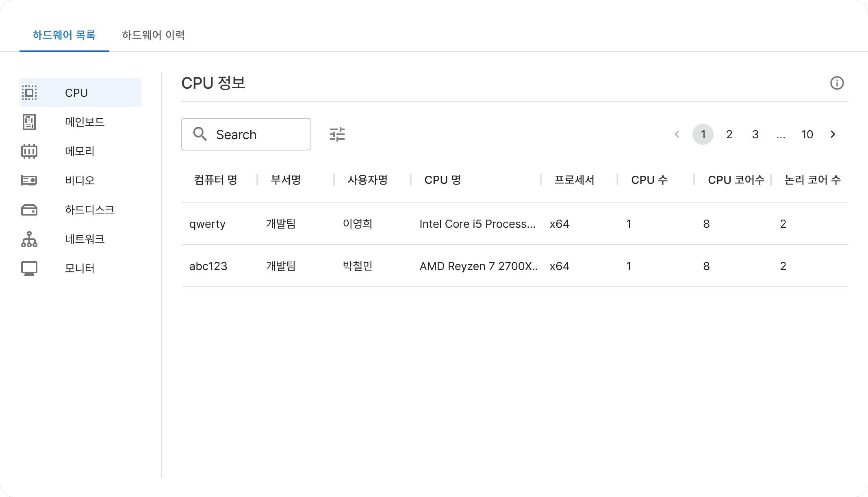Click the previous page arrow
This screenshot has width=868, height=497.
[x=677, y=134]
